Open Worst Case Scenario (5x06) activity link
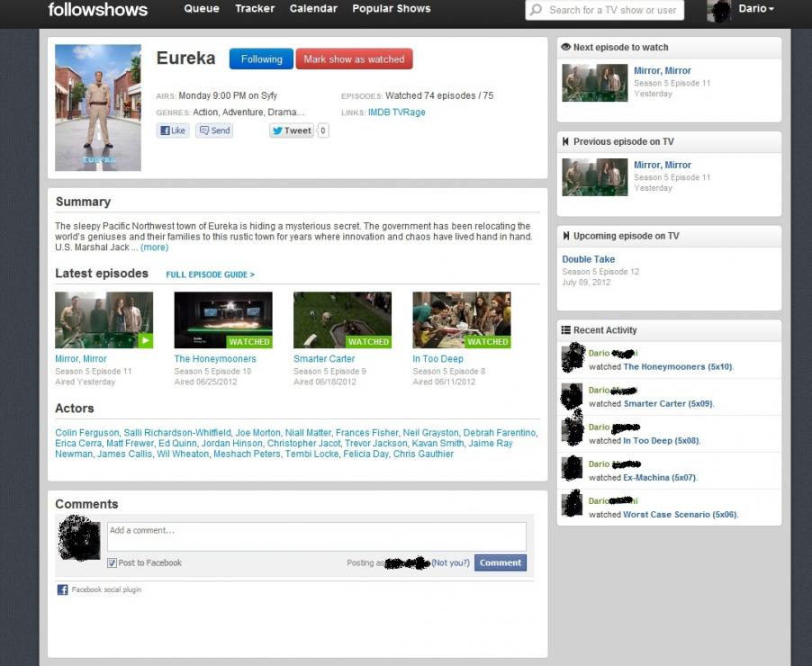This screenshot has width=812, height=666. (x=680, y=515)
